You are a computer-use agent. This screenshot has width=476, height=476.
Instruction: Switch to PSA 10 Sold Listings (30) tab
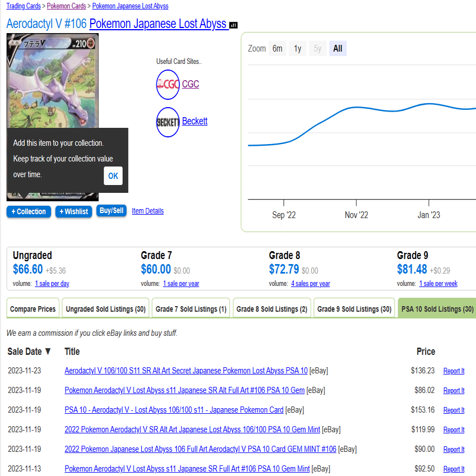pyautogui.click(x=437, y=309)
